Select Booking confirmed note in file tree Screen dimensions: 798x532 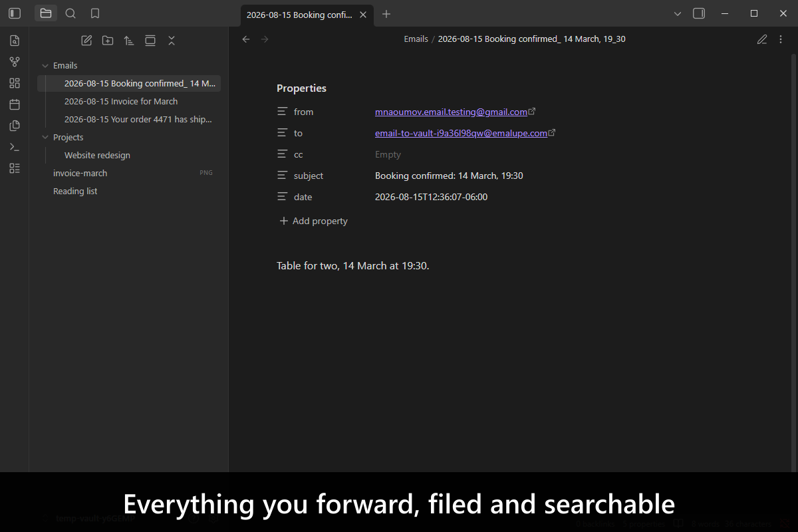tap(129, 84)
